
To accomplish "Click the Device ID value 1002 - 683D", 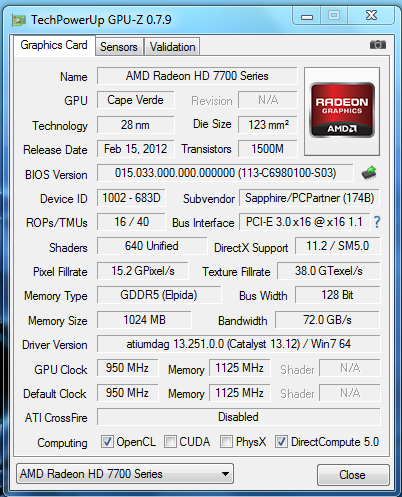I will (131, 198).
